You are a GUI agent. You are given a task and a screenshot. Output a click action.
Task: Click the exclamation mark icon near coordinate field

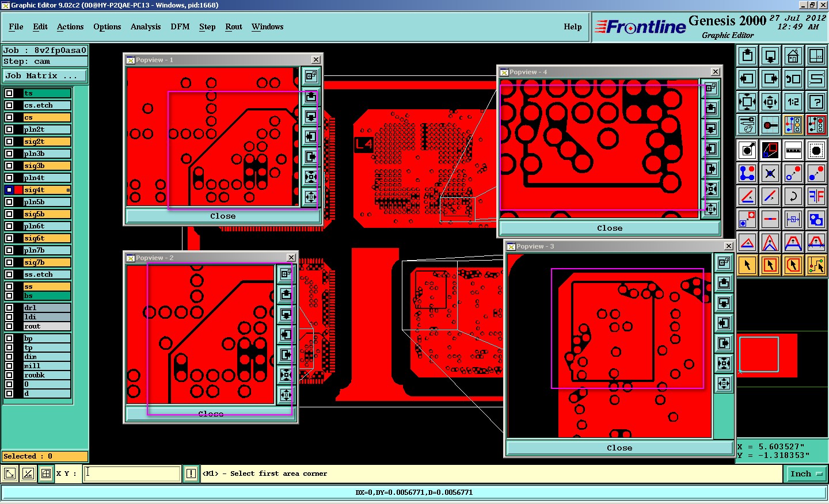point(191,474)
